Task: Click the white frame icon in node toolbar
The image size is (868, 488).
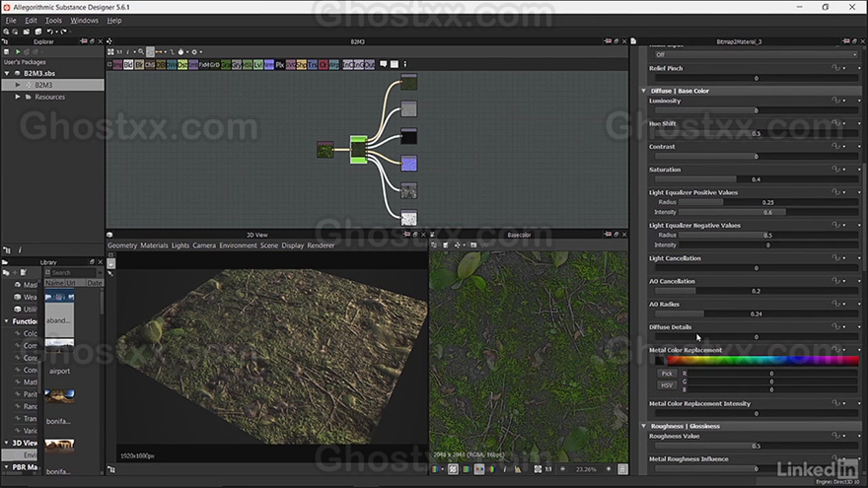Action: click(395, 64)
